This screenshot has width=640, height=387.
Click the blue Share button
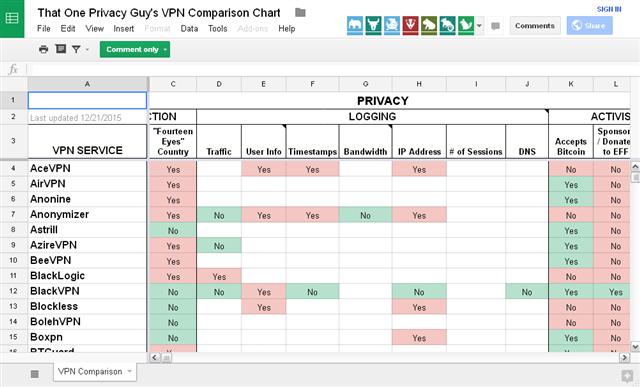pyautogui.click(x=589, y=26)
